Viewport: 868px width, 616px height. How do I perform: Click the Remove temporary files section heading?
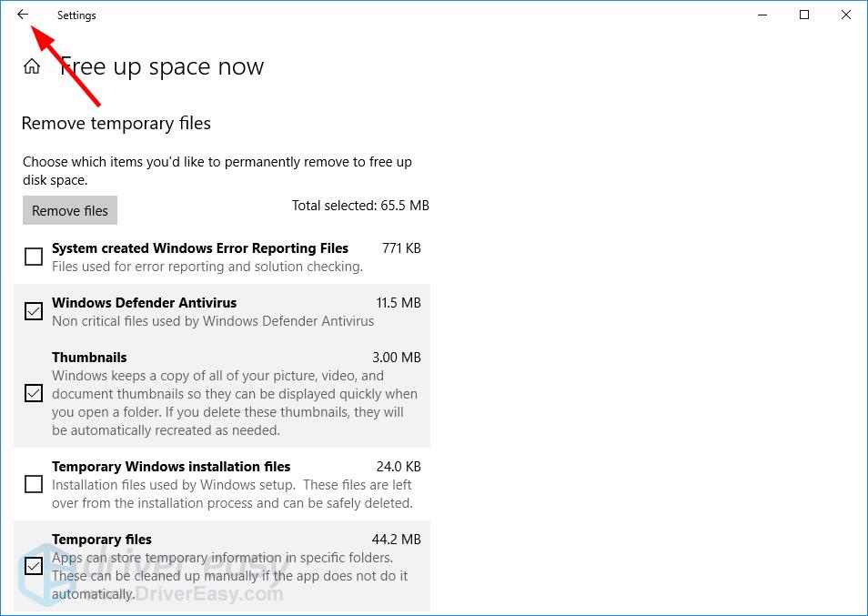(116, 123)
